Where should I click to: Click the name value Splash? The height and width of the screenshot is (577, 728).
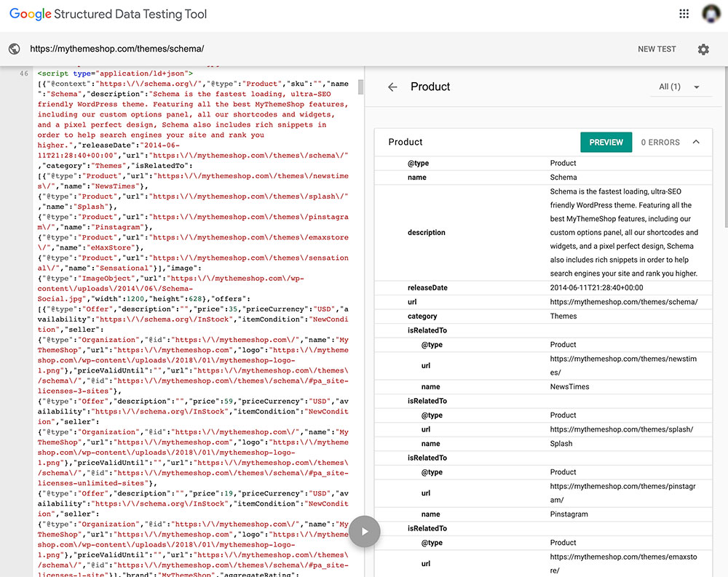(x=561, y=444)
